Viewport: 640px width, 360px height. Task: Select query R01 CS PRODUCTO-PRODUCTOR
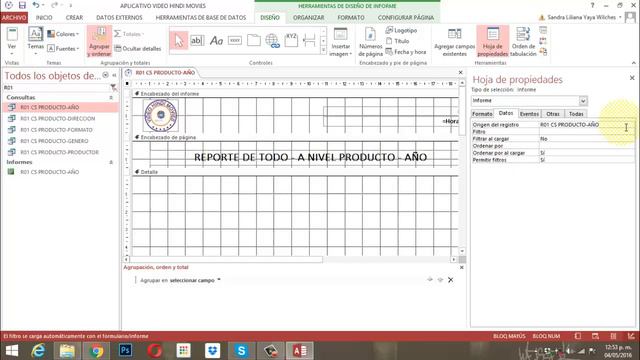[x=60, y=152]
